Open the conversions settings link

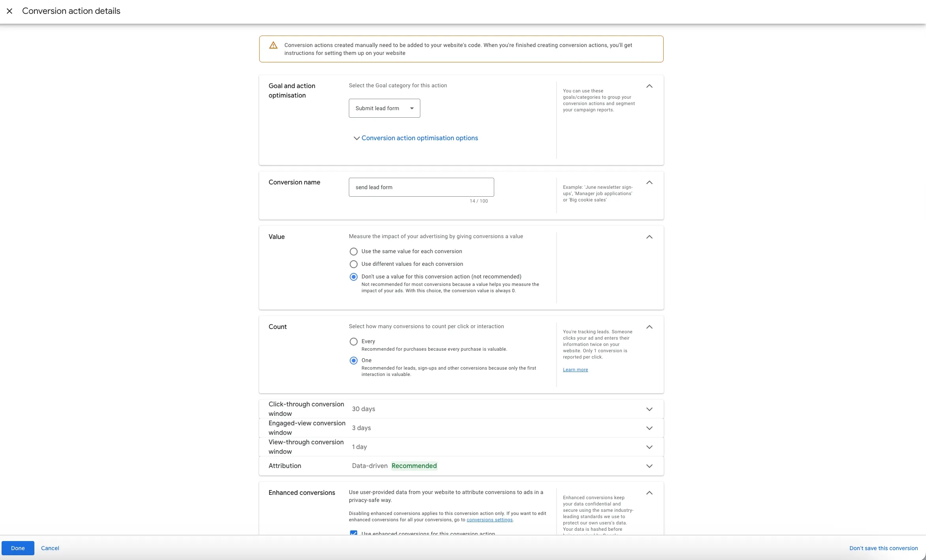point(489,520)
